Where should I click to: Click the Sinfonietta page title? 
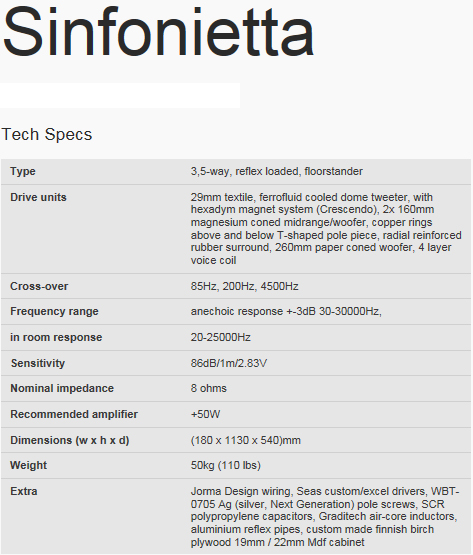158,33
